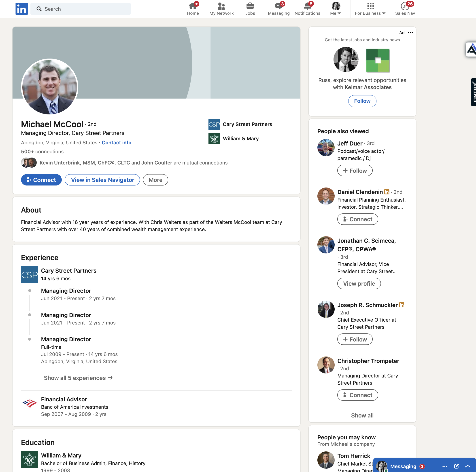The width and height of the screenshot is (476, 472).
Task: Click Jonathan Scimeca's avatar photo
Action: tap(326, 245)
